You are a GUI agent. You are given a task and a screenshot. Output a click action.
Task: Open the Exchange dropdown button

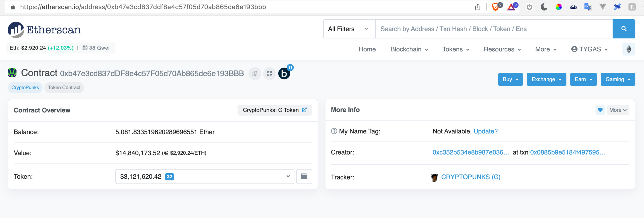pyautogui.click(x=546, y=79)
